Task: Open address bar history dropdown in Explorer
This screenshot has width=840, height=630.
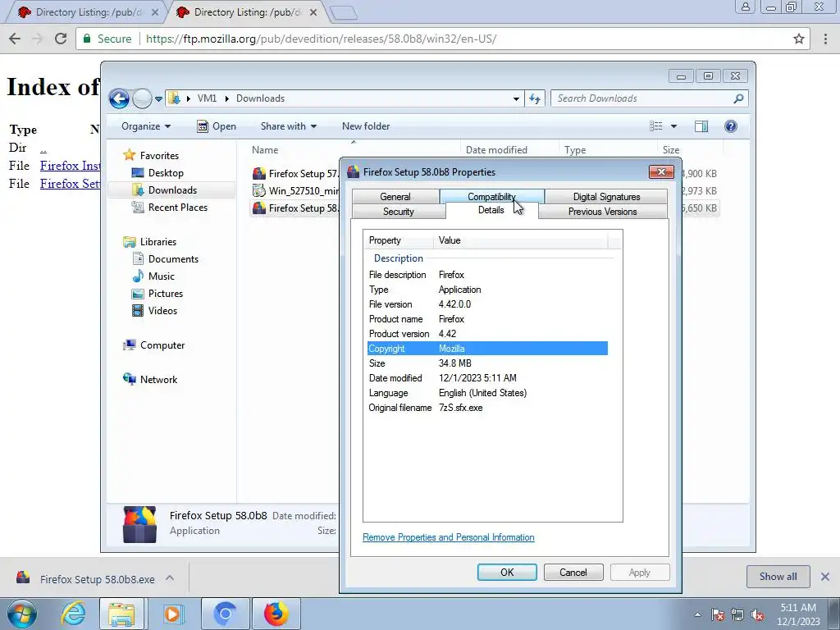Action: click(516, 98)
